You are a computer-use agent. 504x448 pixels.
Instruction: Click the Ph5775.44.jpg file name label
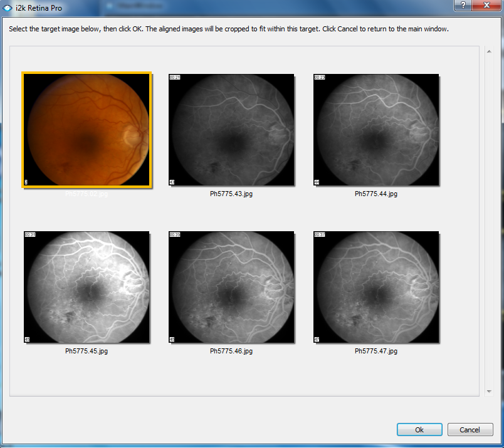[376, 194]
